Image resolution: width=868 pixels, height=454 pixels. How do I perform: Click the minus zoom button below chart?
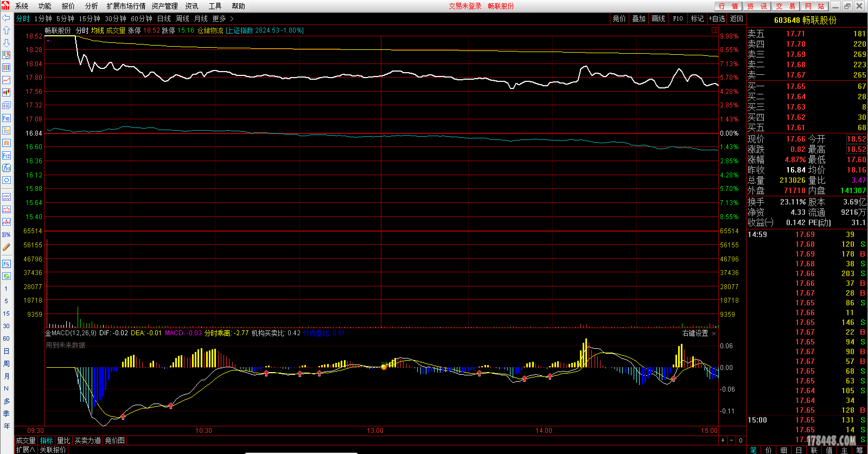[x=731, y=440]
